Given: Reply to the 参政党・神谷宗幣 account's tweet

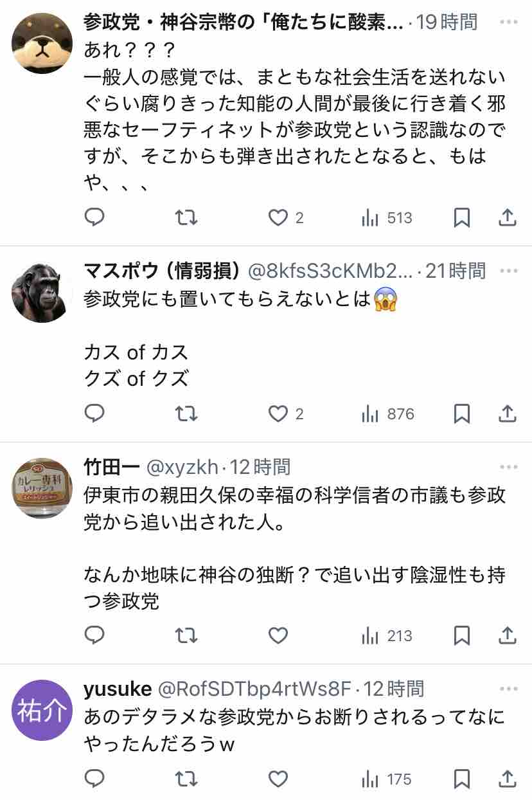Looking at the screenshot, I should [x=94, y=218].
